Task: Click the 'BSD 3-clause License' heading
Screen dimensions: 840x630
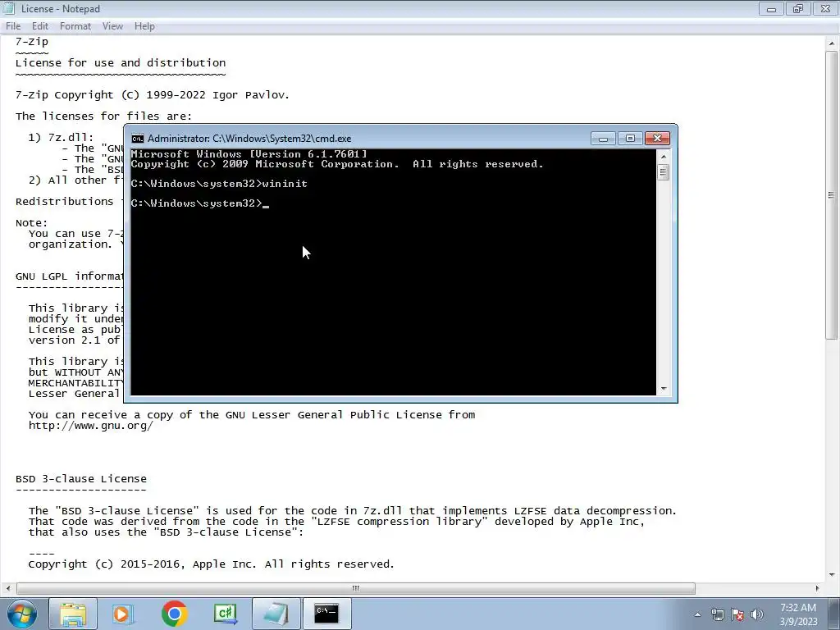Action: click(x=81, y=479)
